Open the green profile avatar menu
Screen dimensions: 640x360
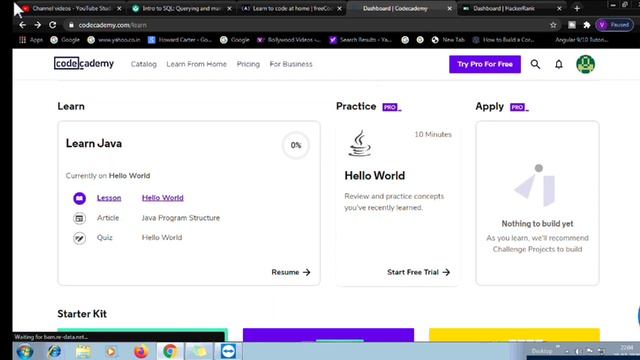point(585,64)
